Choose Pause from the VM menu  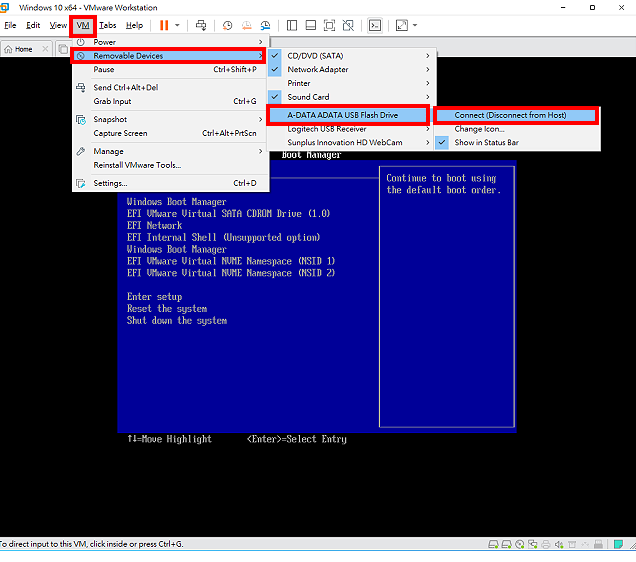(x=170, y=69)
